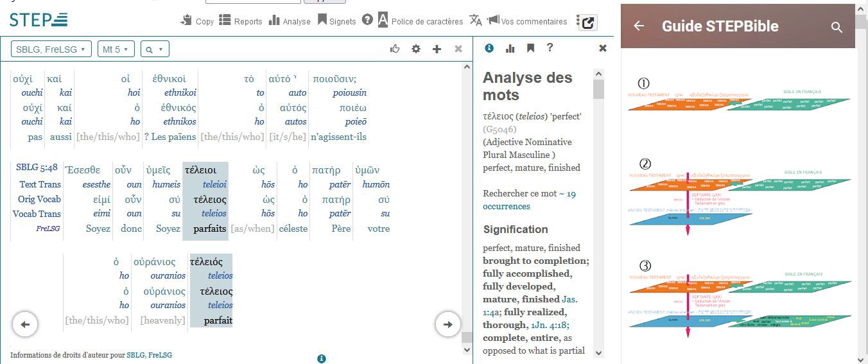Click the Copy toolbar button
This screenshot has width=868, height=364.
pyautogui.click(x=197, y=21)
